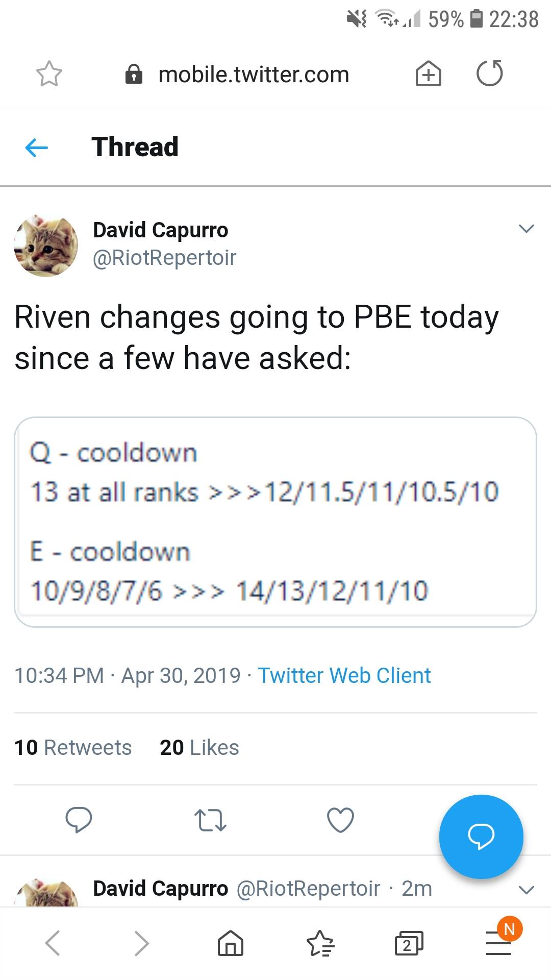Open the tweet options chevron
The width and height of the screenshot is (551, 980).
pos(527,229)
